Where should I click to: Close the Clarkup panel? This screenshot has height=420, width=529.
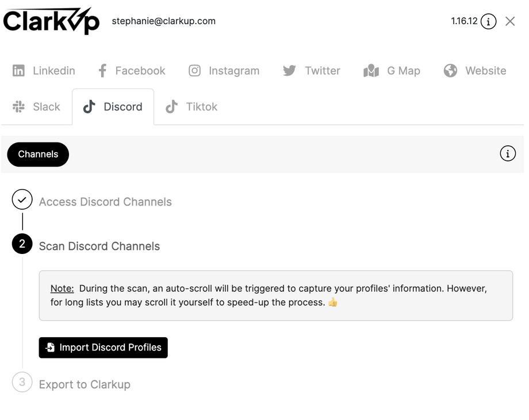pos(510,21)
